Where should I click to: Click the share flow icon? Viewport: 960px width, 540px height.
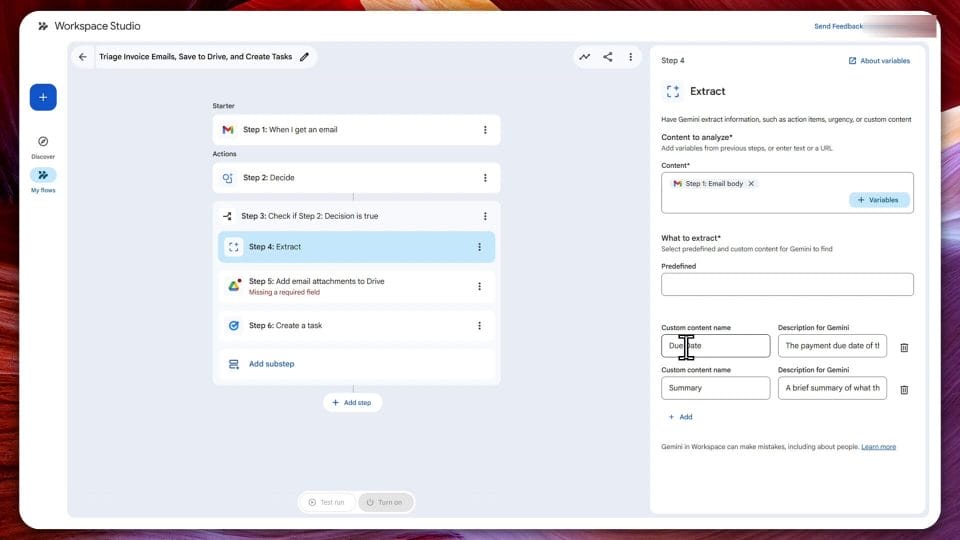click(607, 57)
